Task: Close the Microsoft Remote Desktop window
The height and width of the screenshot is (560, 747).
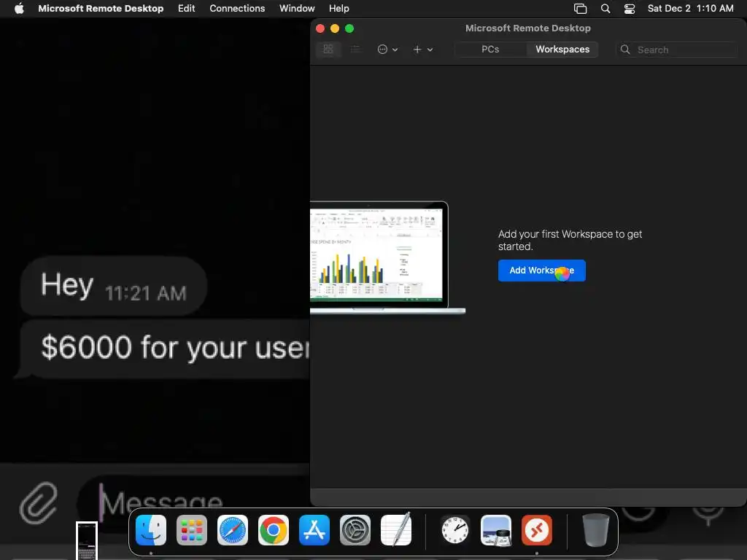Action: click(320, 28)
